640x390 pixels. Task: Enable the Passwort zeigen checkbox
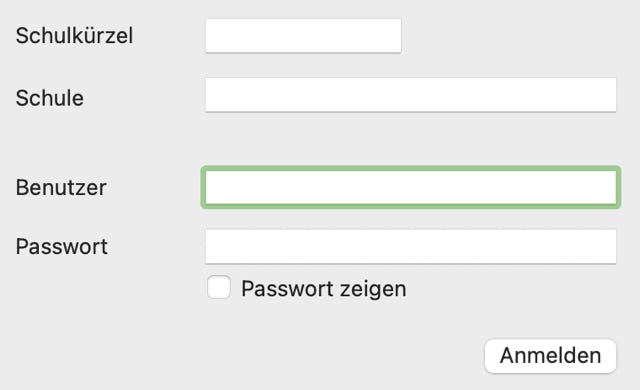pos(219,287)
